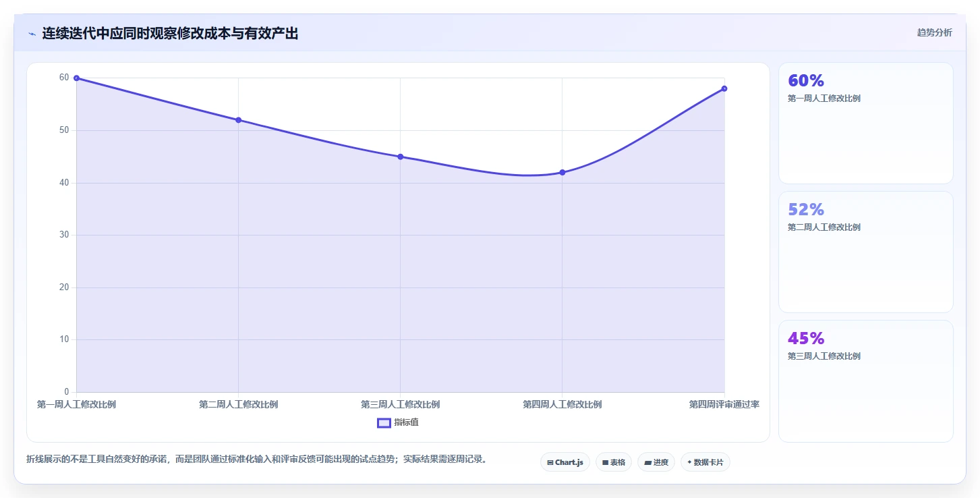Click data point for 第一周人工修改比例
Image resolution: width=980 pixels, height=498 pixels.
[76, 78]
